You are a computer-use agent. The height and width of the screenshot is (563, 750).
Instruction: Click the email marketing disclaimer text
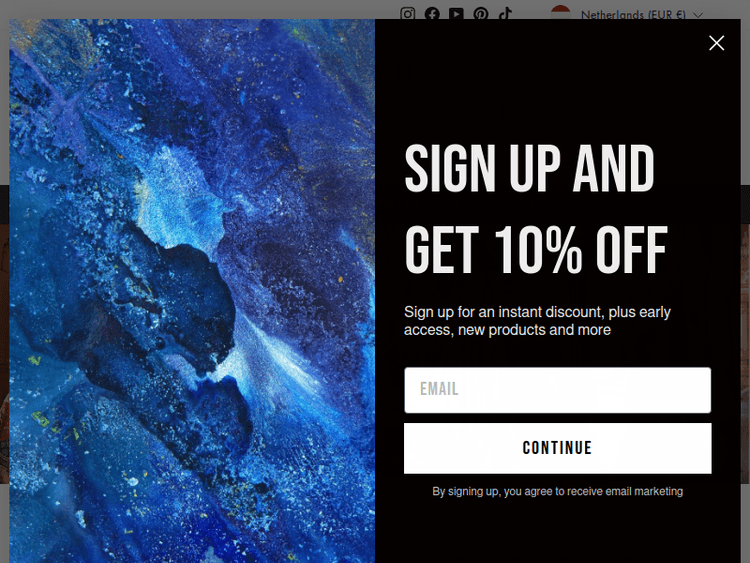pos(557,491)
